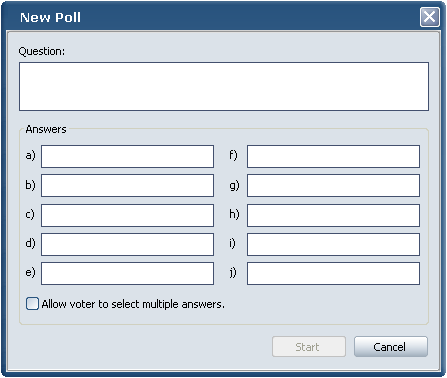
Task: Select the answer c) text field
Action: pos(127,215)
